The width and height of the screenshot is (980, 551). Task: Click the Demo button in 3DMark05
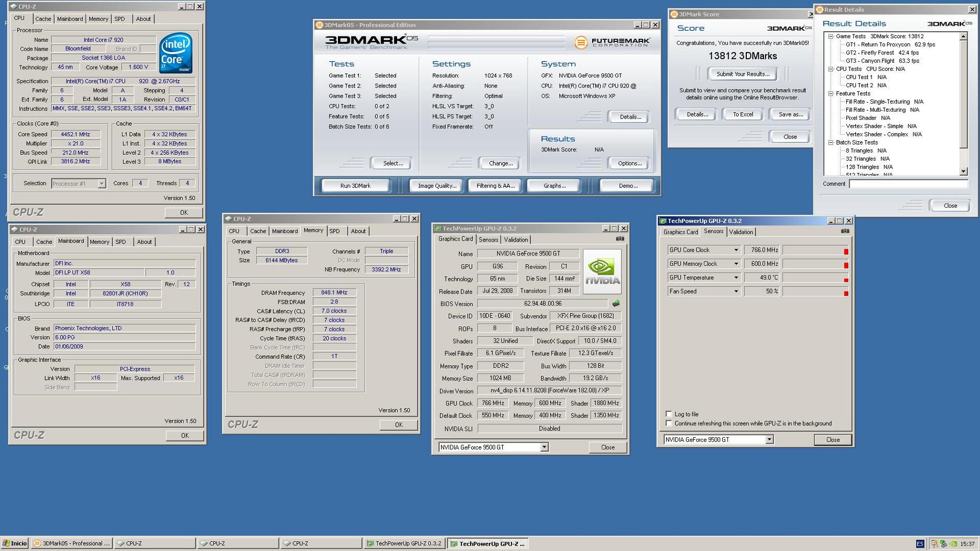pyautogui.click(x=628, y=186)
